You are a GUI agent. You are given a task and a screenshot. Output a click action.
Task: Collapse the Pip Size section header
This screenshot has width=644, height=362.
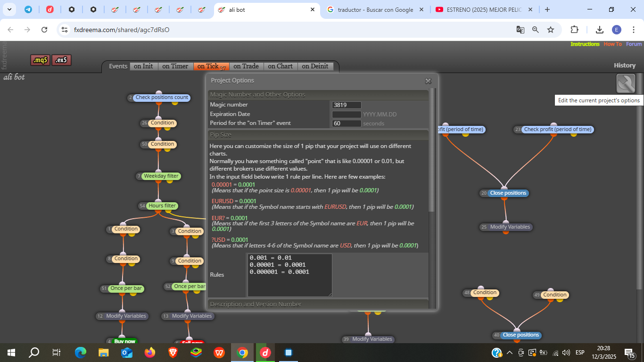point(318,134)
